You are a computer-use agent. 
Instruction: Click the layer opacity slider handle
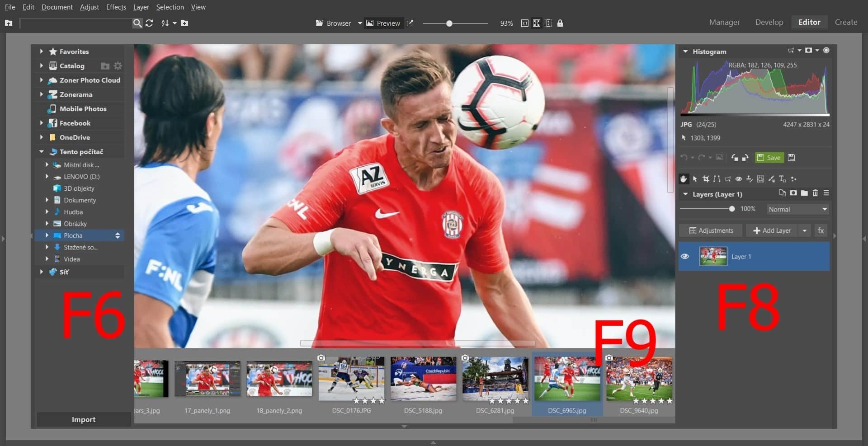point(732,209)
